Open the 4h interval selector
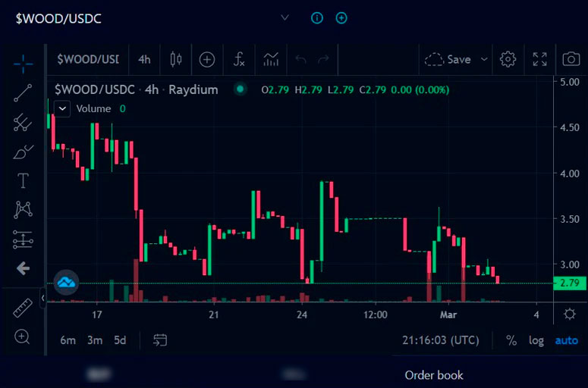 pos(144,60)
